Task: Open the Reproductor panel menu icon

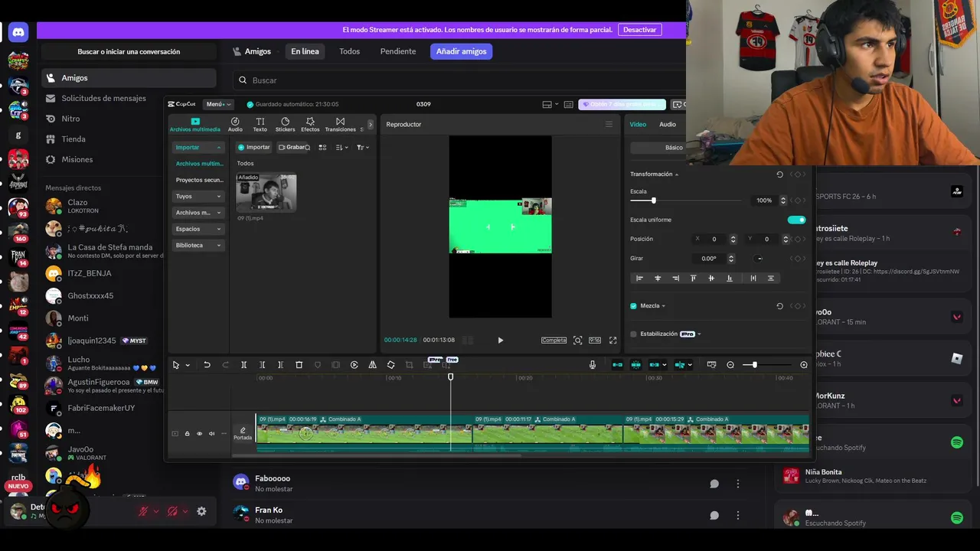Action: click(609, 124)
